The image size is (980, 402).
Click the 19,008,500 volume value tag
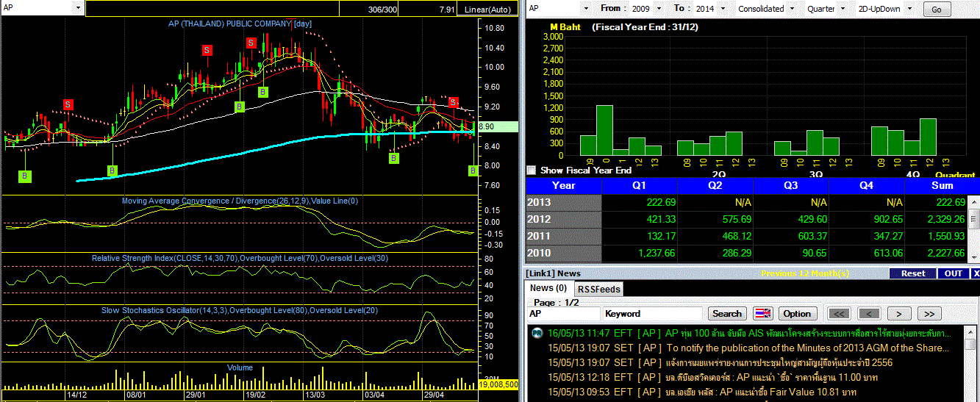tap(498, 384)
